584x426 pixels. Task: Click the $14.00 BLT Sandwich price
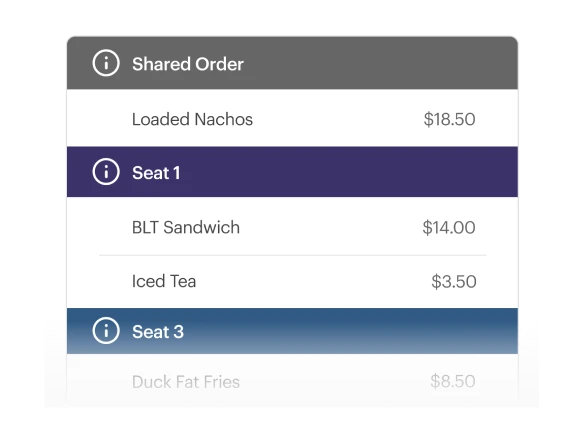449,227
